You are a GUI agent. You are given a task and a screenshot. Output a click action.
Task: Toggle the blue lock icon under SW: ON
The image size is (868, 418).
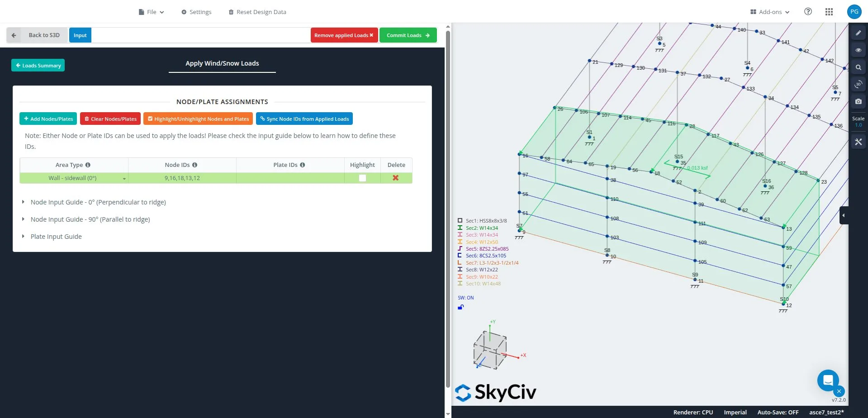coord(460,307)
